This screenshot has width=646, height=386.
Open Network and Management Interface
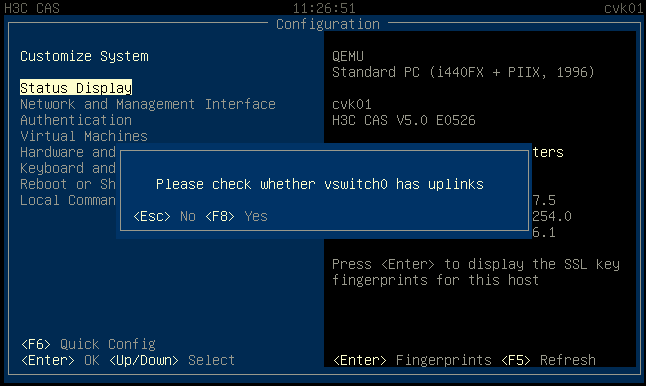tap(148, 104)
